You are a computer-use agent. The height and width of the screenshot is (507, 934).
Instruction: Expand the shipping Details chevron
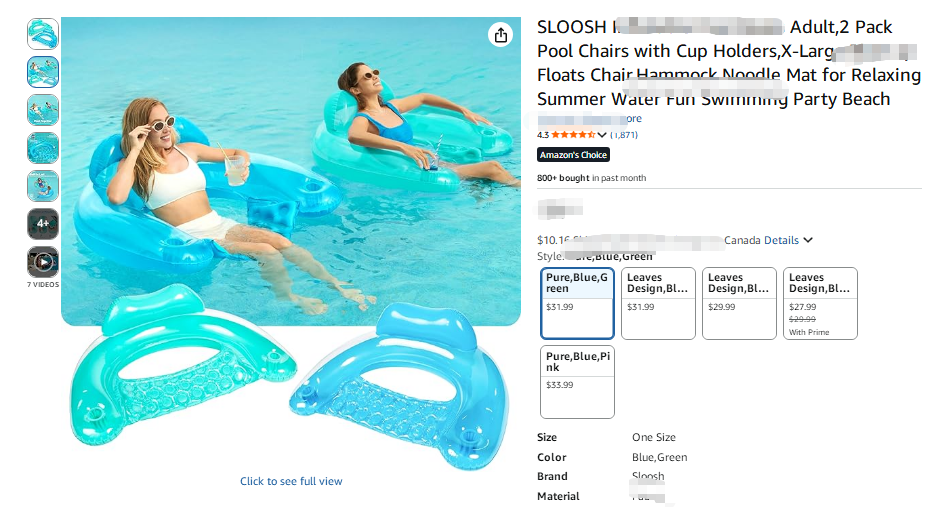point(808,240)
